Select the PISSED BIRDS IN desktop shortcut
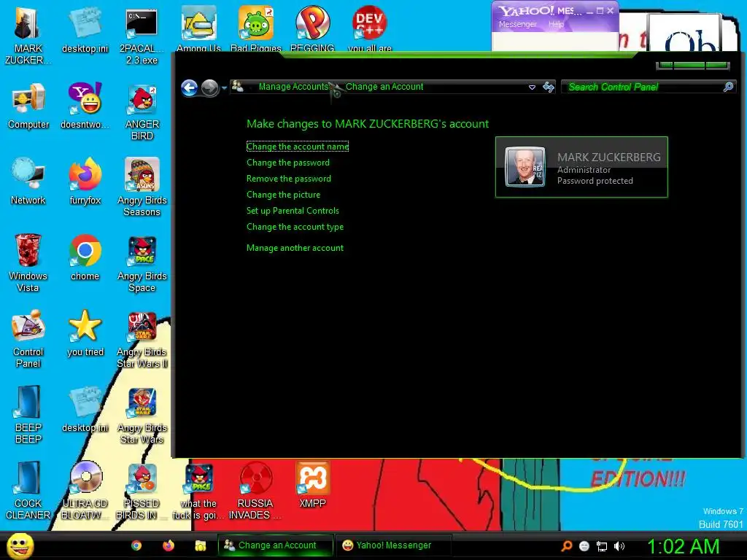747x560 pixels. (x=142, y=491)
